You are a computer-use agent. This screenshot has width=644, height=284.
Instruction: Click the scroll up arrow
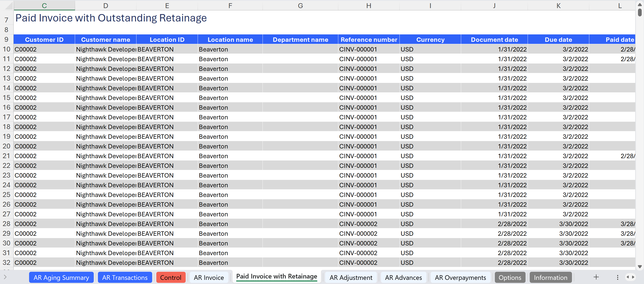click(640, 4)
